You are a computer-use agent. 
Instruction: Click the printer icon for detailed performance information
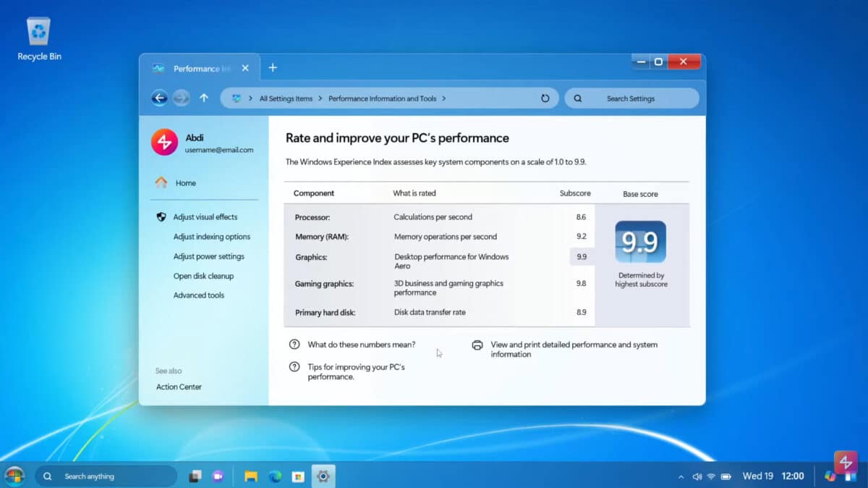coord(477,345)
